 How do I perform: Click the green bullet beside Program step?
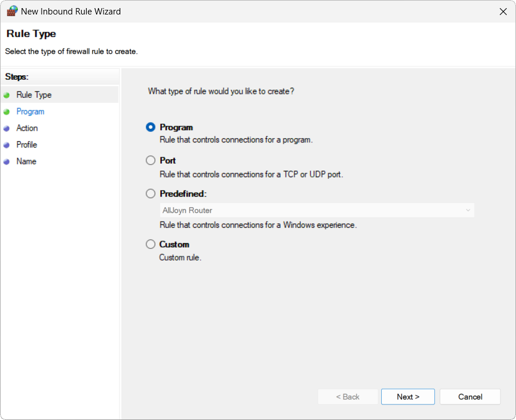point(6,112)
